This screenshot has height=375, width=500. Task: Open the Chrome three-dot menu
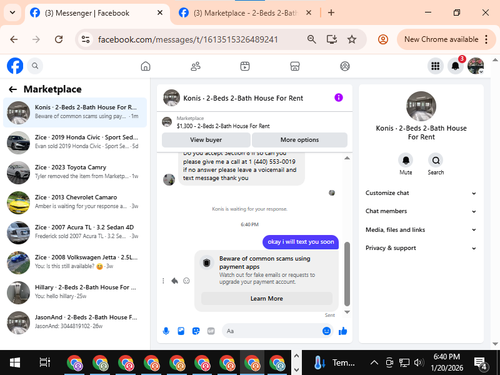[x=486, y=40]
